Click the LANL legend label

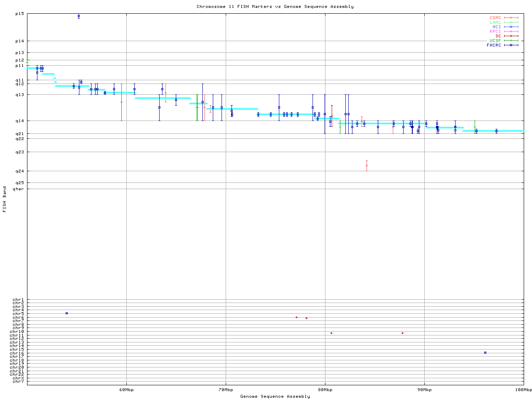pos(495,22)
